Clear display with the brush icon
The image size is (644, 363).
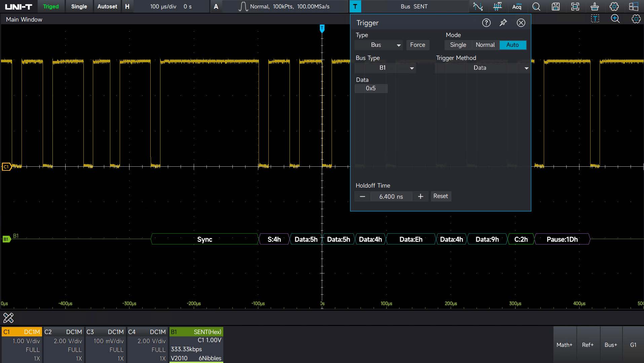coord(595,6)
